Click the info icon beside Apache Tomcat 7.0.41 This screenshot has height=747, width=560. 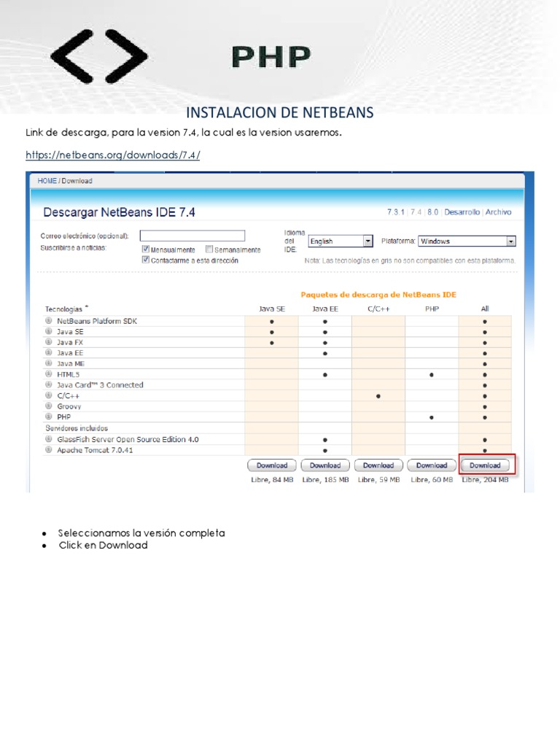point(49,451)
